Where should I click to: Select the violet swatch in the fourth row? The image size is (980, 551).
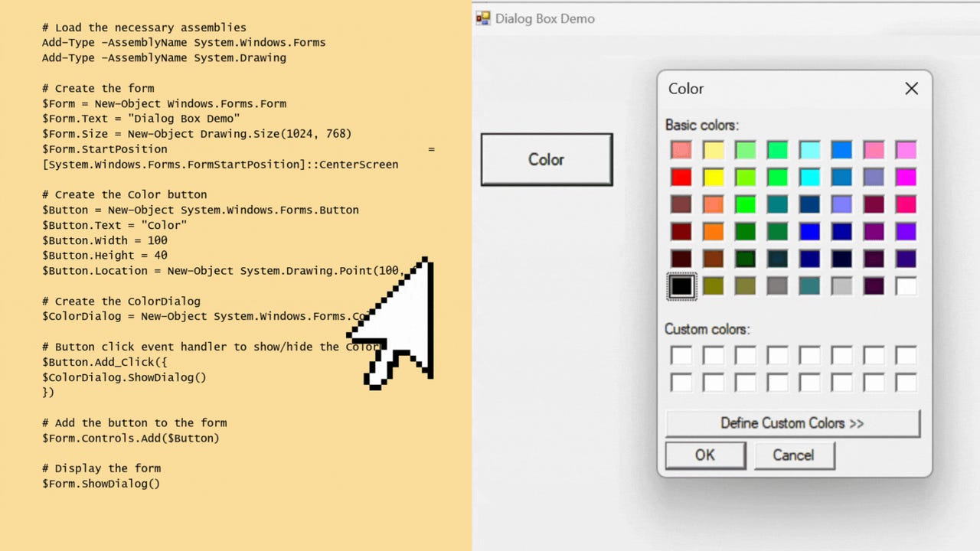906,231
